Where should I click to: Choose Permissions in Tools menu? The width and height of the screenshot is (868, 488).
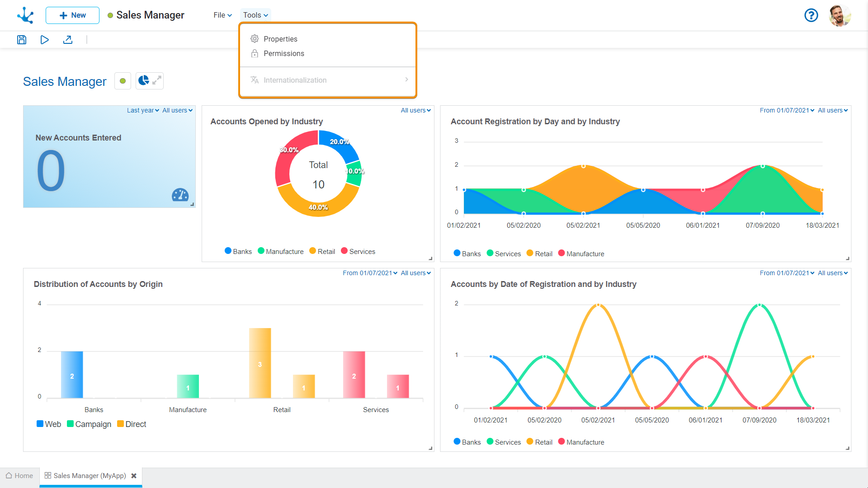(x=283, y=53)
